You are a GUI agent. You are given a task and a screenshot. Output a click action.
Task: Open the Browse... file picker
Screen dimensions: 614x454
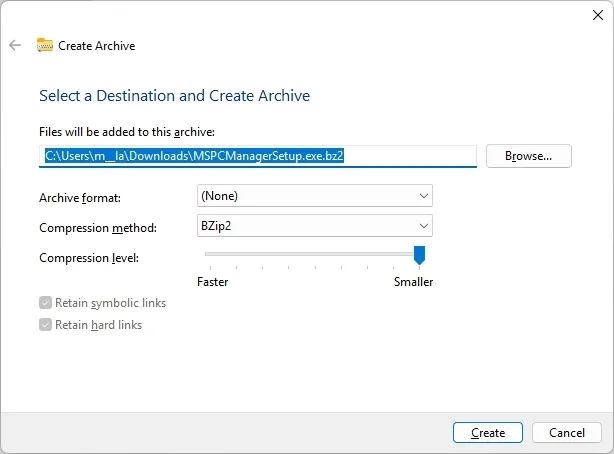[x=529, y=156]
